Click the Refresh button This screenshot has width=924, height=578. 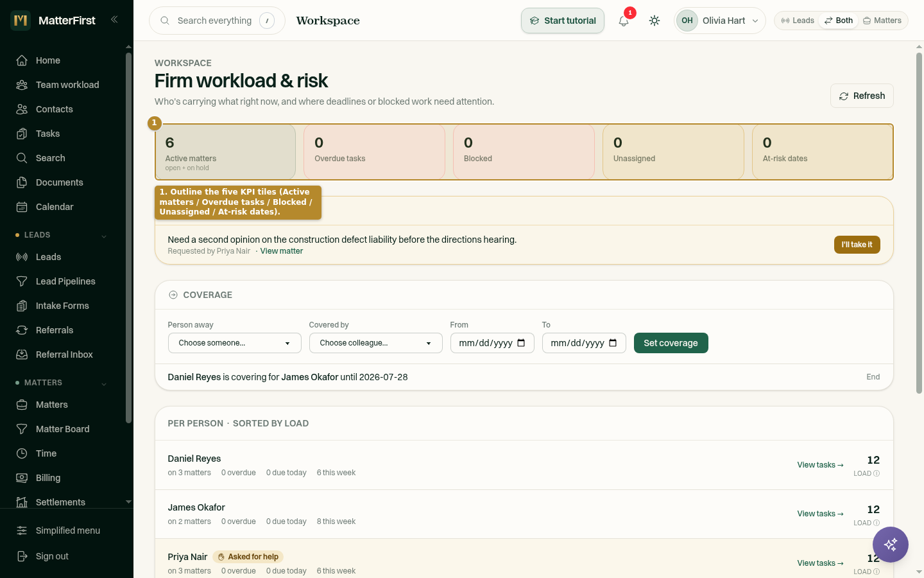(x=862, y=96)
